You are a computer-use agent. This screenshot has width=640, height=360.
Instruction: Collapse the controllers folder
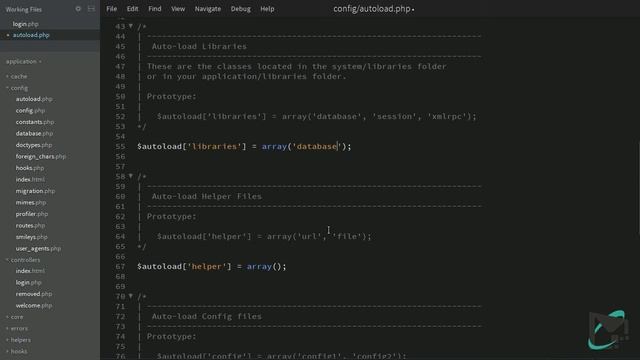pos(23,260)
